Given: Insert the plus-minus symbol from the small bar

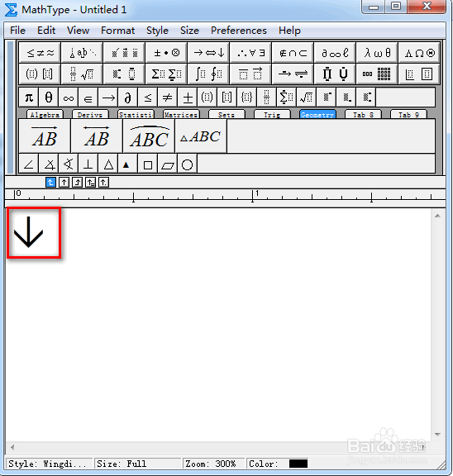Looking at the screenshot, I should pos(188,98).
